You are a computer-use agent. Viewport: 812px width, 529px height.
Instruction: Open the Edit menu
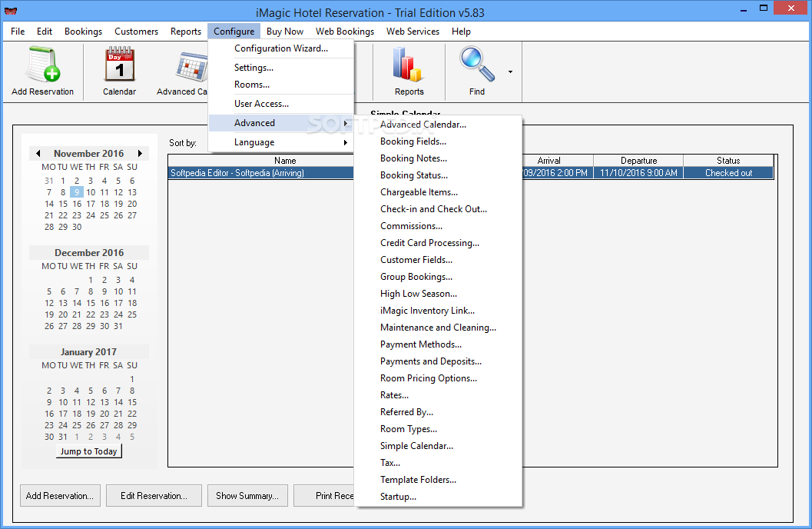[x=45, y=31]
